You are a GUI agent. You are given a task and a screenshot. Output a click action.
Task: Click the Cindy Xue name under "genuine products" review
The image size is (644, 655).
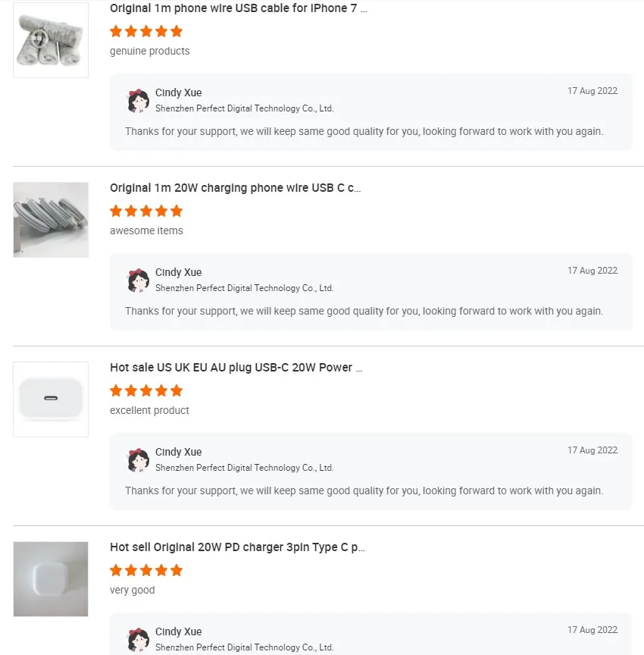click(x=179, y=92)
